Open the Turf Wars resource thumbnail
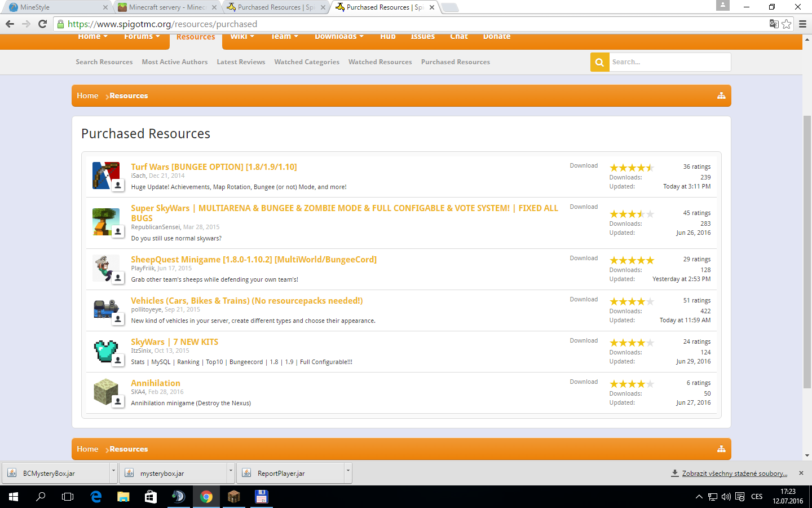 pos(105,176)
